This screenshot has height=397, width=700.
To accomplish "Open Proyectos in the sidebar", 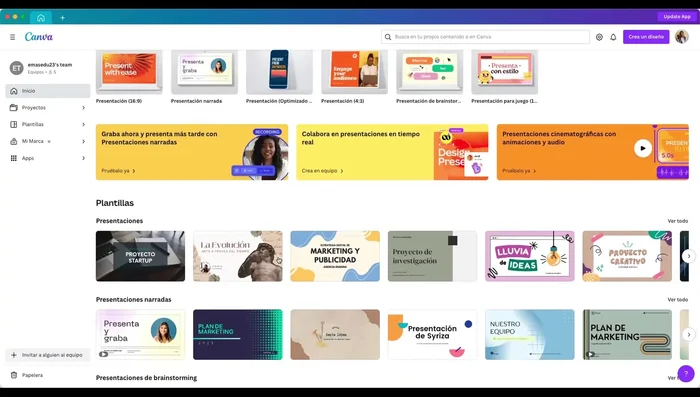I will coord(48,108).
